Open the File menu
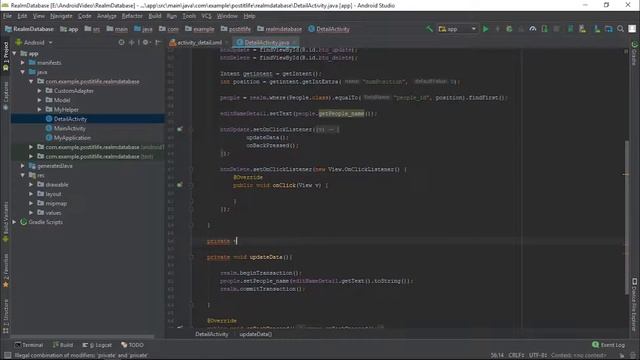 pos(8,16)
